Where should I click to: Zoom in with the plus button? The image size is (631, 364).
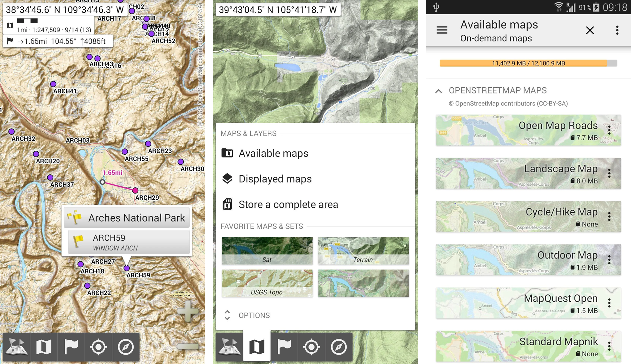pos(188,311)
